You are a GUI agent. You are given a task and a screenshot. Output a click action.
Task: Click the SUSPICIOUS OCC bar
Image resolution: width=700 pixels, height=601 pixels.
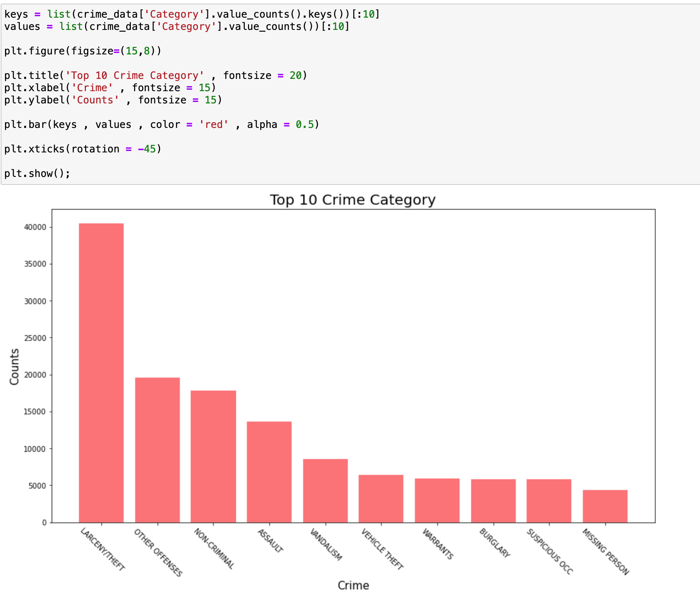pos(549,501)
